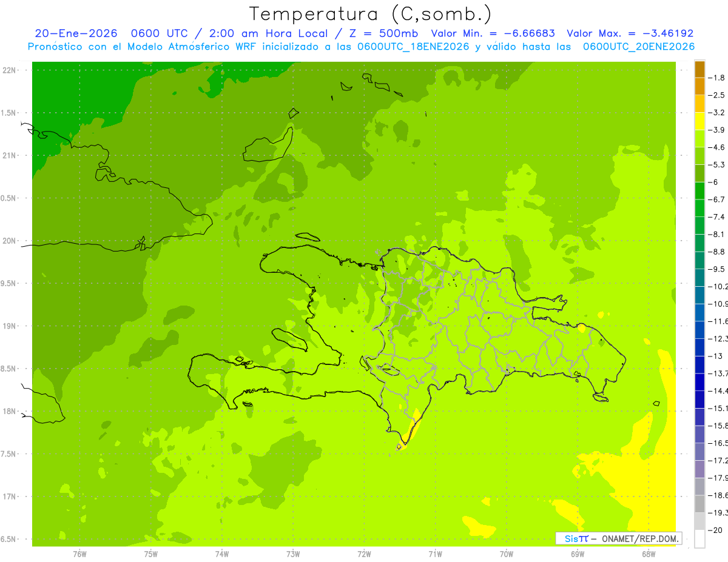Screen dimensions: 728x562
Task: Click the '20N' latitude label
Action: tap(9, 241)
